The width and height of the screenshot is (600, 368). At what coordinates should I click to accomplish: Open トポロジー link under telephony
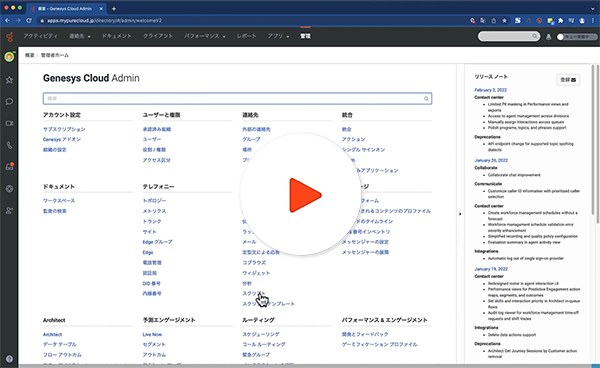coord(154,201)
